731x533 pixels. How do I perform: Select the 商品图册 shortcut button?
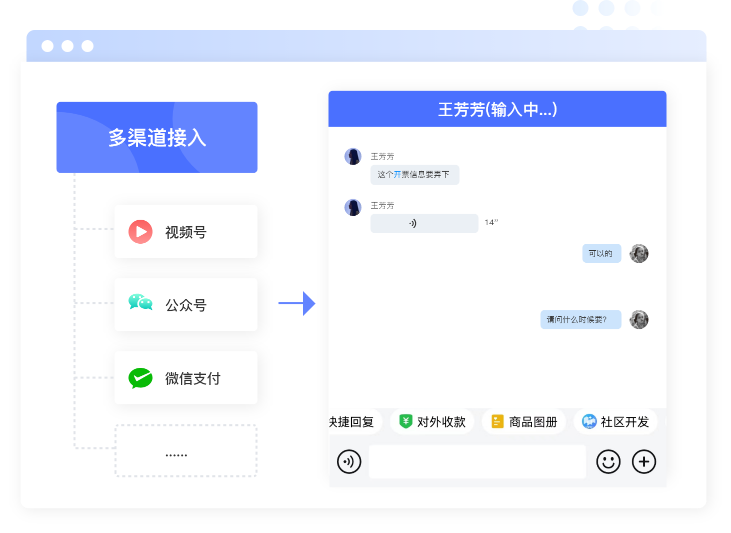coord(524,421)
